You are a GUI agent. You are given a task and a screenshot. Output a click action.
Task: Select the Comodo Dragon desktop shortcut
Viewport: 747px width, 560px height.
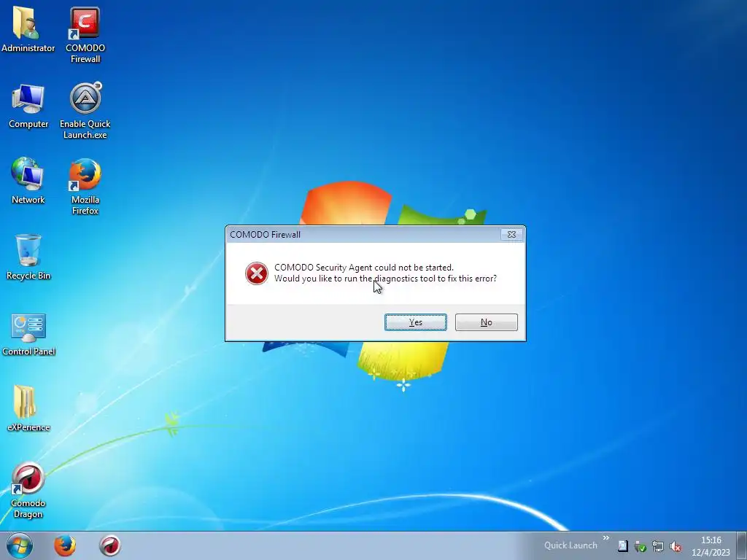[x=28, y=489]
